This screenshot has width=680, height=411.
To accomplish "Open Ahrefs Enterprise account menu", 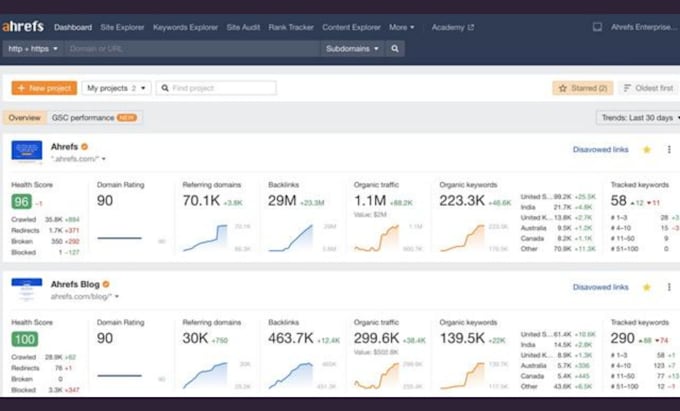I will [644, 27].
